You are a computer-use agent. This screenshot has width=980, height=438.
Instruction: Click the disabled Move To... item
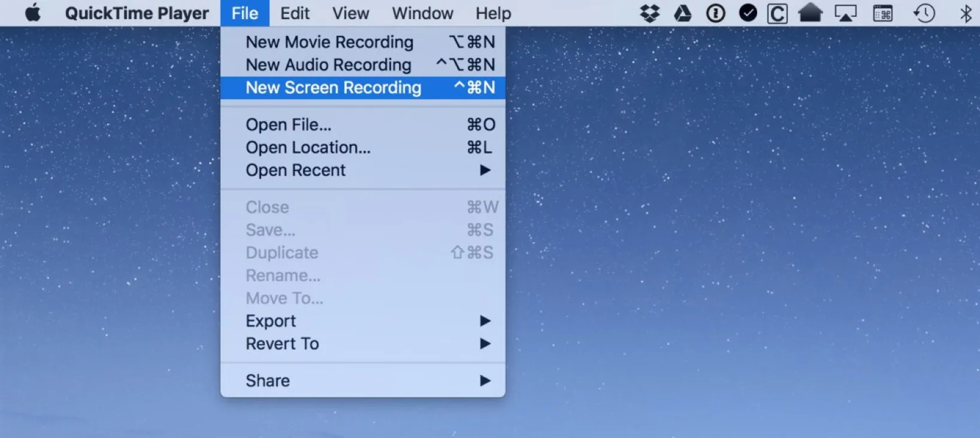point(362,298)
